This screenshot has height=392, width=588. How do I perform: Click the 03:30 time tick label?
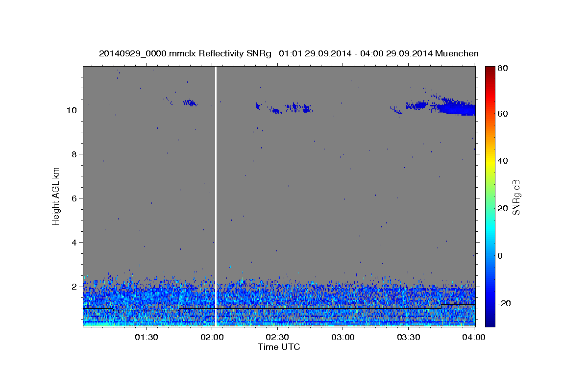[x=409, y=337]
